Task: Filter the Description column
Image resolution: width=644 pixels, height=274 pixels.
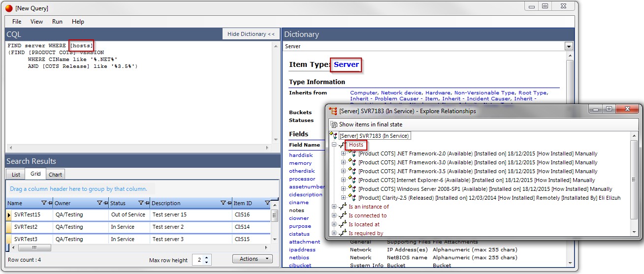Action: coord(223,203)
